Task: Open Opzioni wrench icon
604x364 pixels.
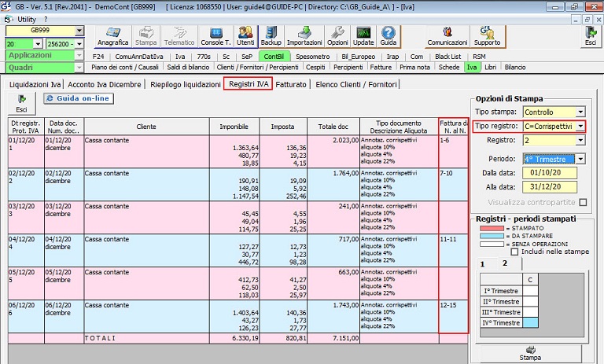Action: [337, 37]
